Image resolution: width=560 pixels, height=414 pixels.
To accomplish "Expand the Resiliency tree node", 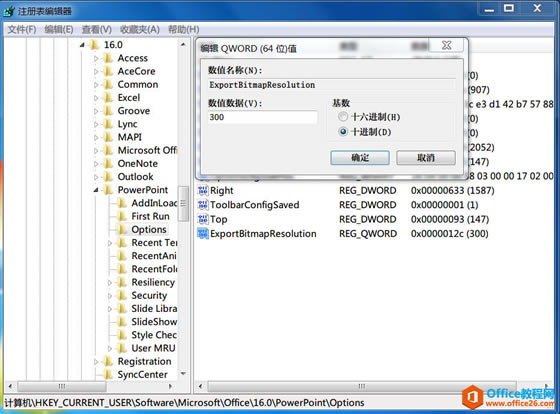I will click(110, 283).
